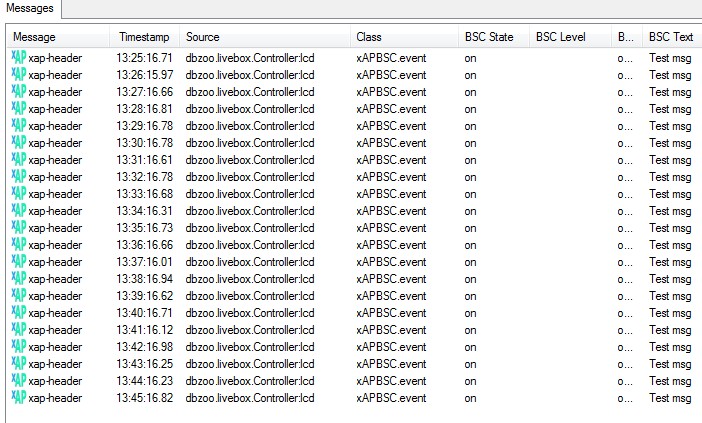
Task: Click xAPBSC.event in the 13:44:16.23 row
Action: click(x=391, y=381)
